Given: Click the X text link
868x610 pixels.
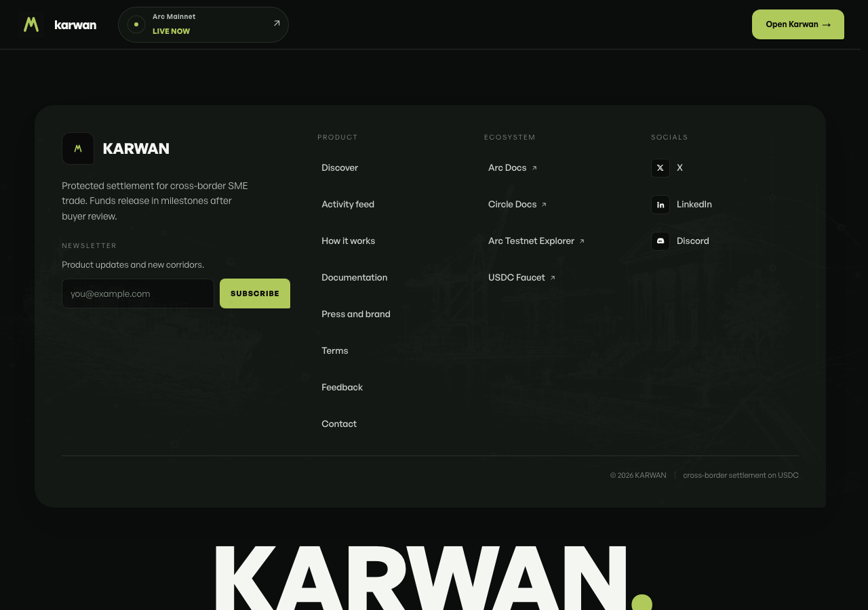Looking at the screenshot, I should 679,168.
